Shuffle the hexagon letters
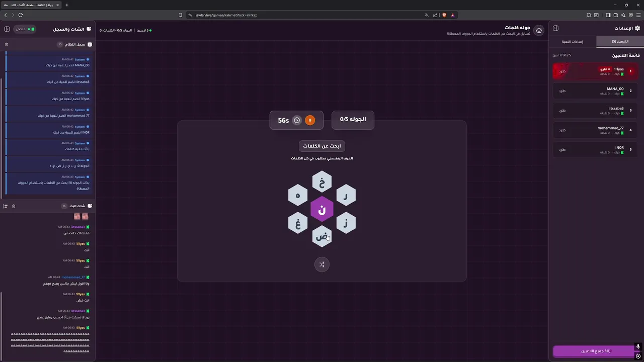 click(x=322, y=264)
